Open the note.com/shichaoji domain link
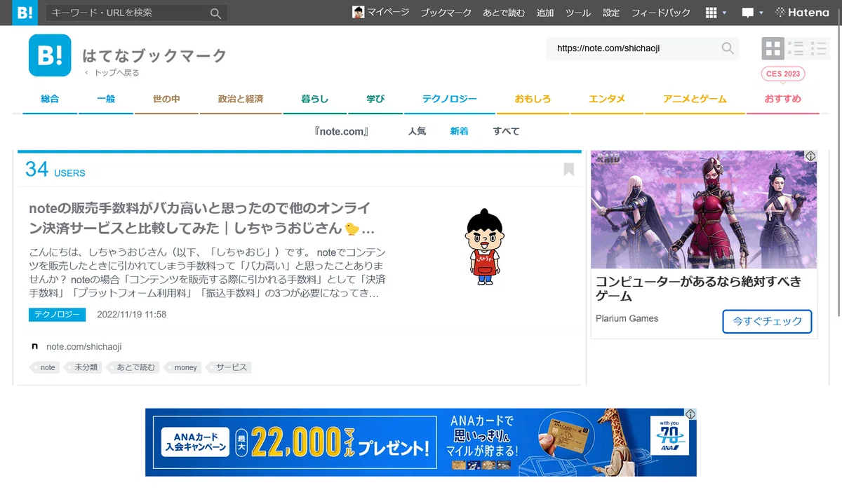Viewport: 842px width, 504px height. [x=84, y=346]
